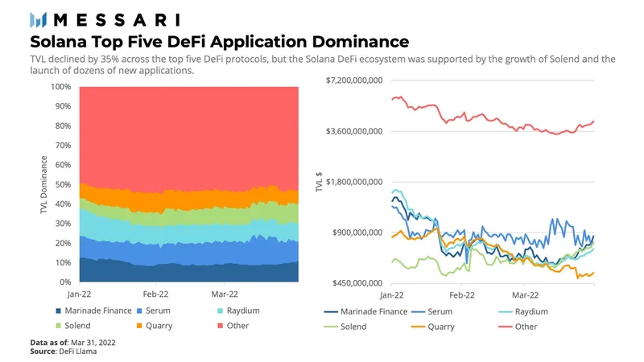This screenshot has width=644, height=362.
Task: Click the 50% tick on the dominance axis
Action: pos(63,184)
